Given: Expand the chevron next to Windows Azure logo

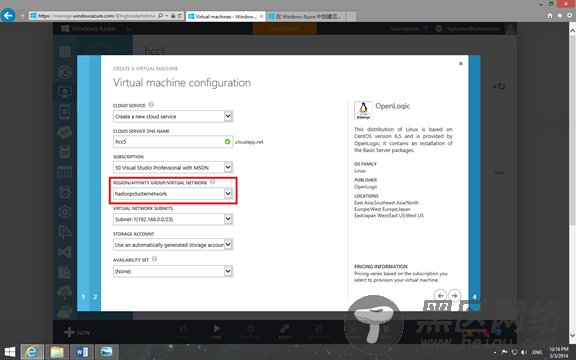Looking at the screenshot, I should coord(128,29).
